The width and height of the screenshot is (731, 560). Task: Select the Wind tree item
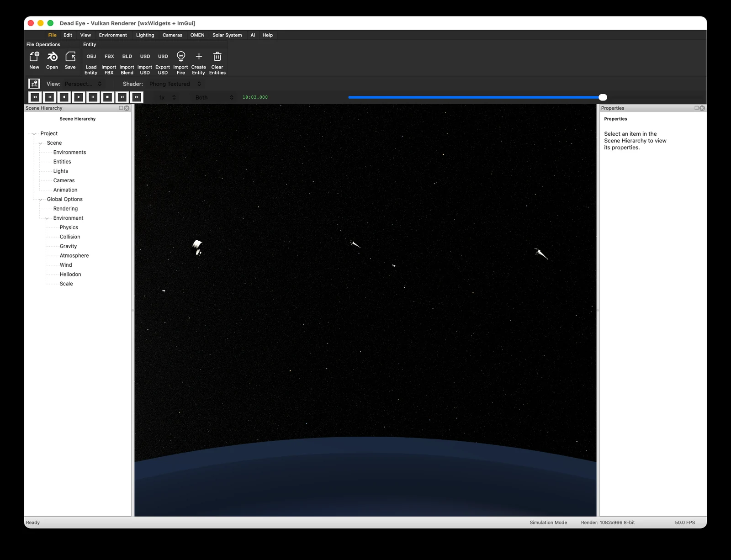(66, 265)
